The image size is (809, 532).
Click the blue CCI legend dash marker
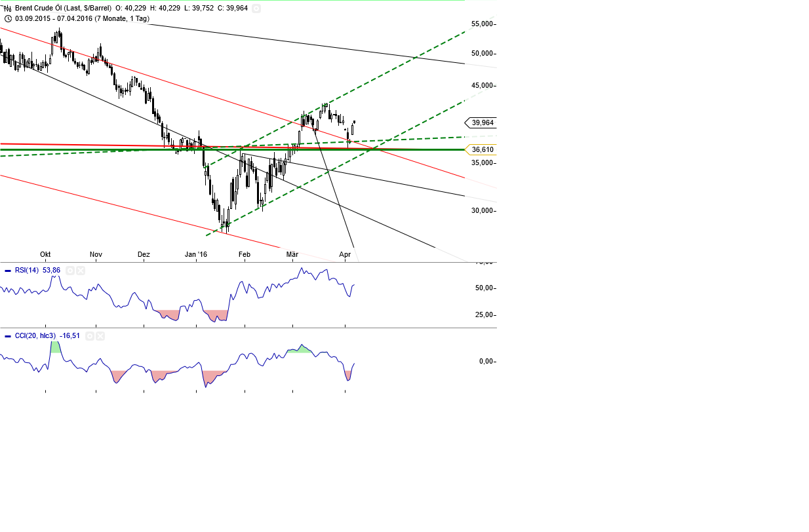pos(8,336)
